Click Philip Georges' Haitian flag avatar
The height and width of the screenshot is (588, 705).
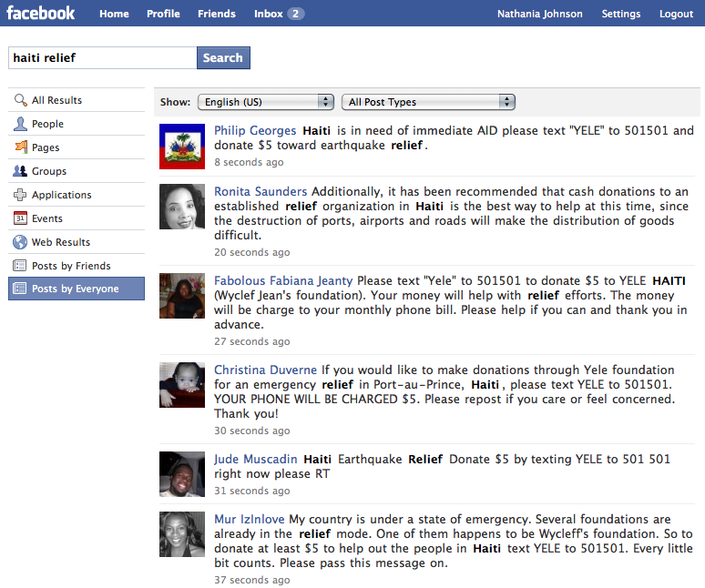(182, 147)
